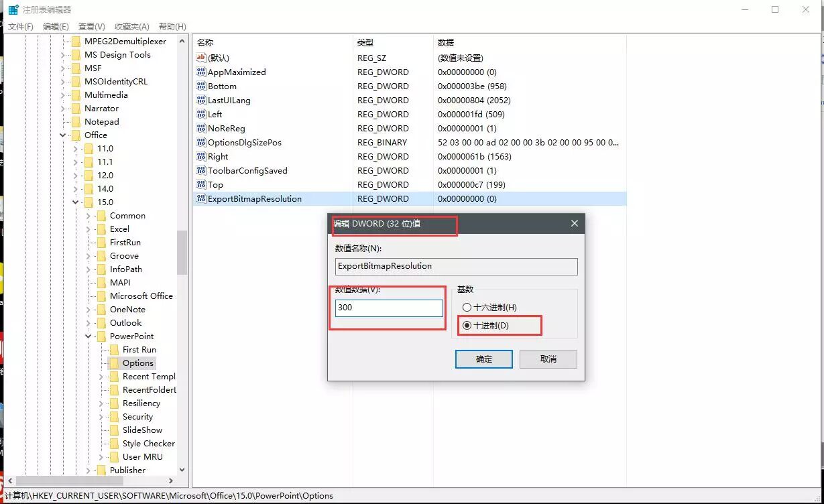
Task: Open the 编辑(E) menu
Action: point(56,26)
